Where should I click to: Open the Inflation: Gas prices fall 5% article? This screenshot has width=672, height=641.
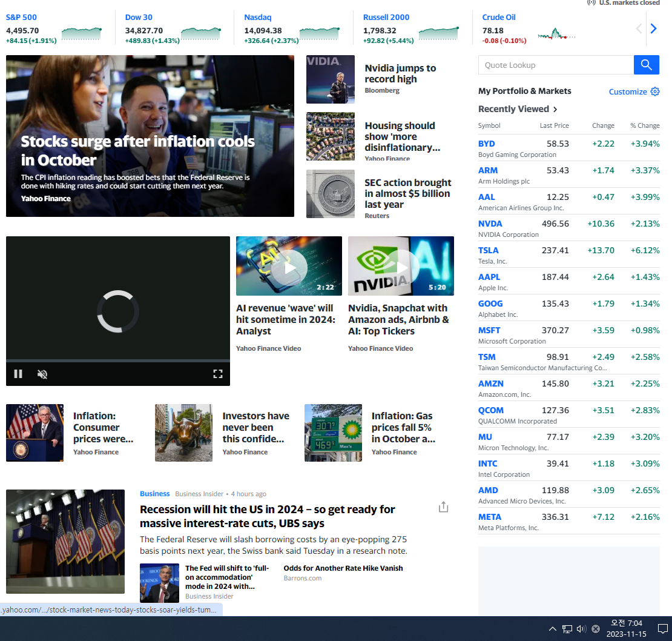403,427
